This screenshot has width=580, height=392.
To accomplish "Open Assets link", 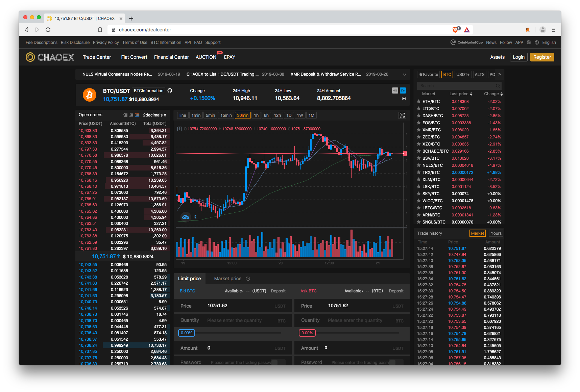I will pyautogui.click(x=497, y=57).
